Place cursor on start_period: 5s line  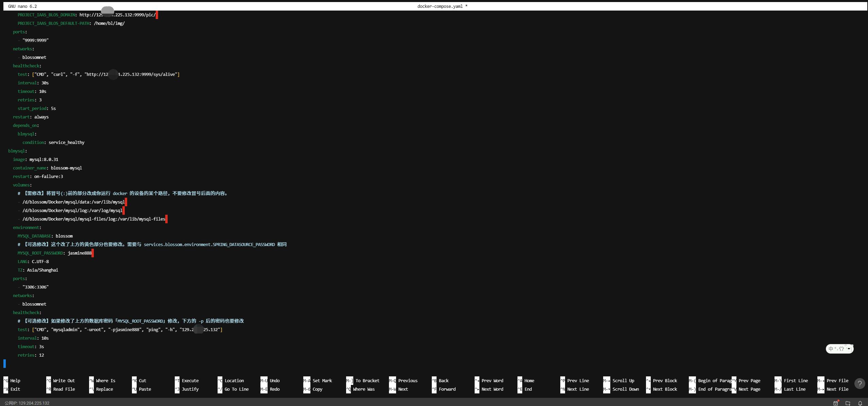[37, 108]
